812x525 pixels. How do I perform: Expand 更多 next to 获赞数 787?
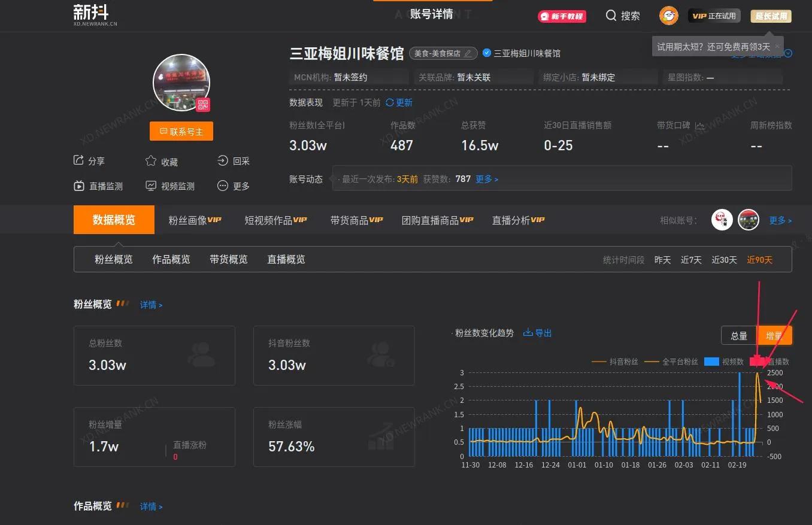pyautogui.click(x=487, y=178)
